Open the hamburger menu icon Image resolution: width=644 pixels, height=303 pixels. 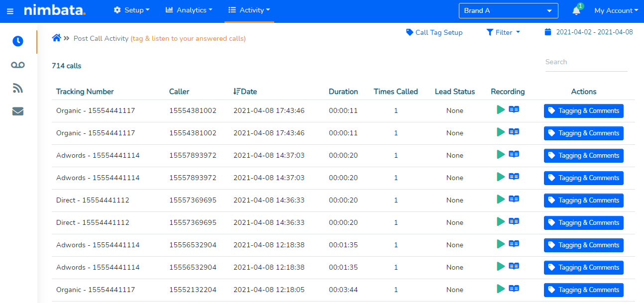(10, 11)
